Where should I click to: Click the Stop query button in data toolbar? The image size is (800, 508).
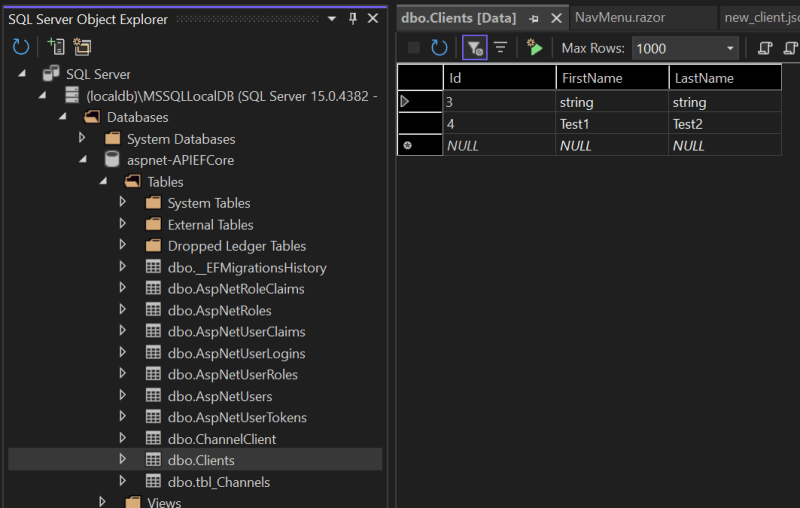414,48
